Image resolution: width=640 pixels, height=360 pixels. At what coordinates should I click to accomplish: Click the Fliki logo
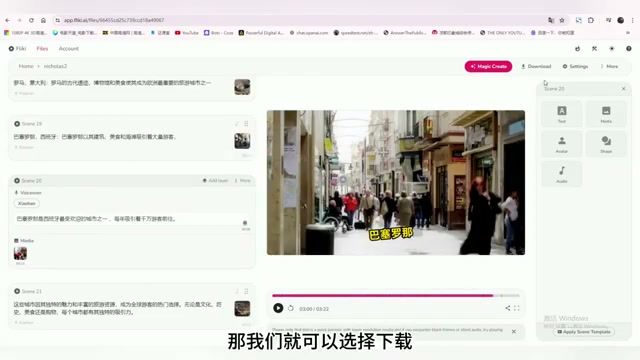click(x=18, y=49)
